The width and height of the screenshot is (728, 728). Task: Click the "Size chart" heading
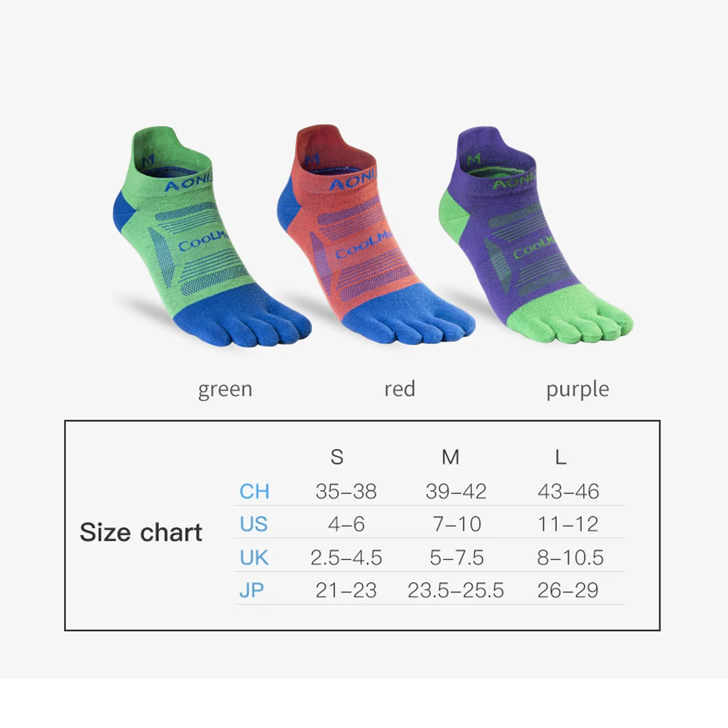pyautogui.click(x=141, y=533)
